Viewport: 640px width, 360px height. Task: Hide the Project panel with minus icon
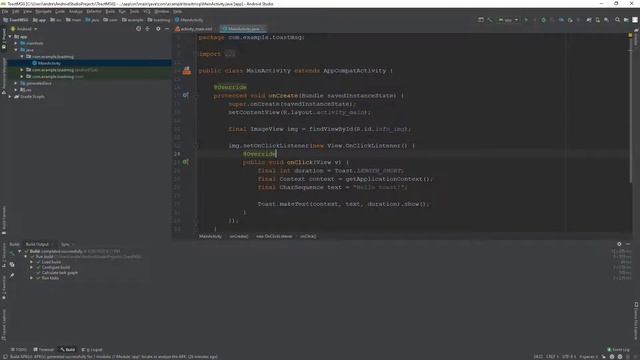(167, 29)
